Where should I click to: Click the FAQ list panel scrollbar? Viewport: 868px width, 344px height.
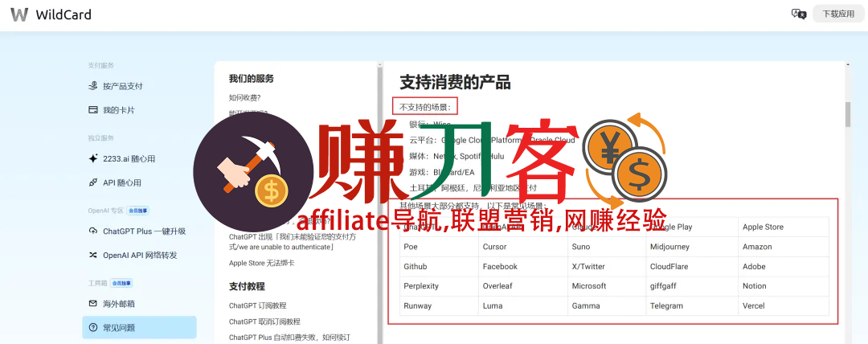[x=379, y=203]
